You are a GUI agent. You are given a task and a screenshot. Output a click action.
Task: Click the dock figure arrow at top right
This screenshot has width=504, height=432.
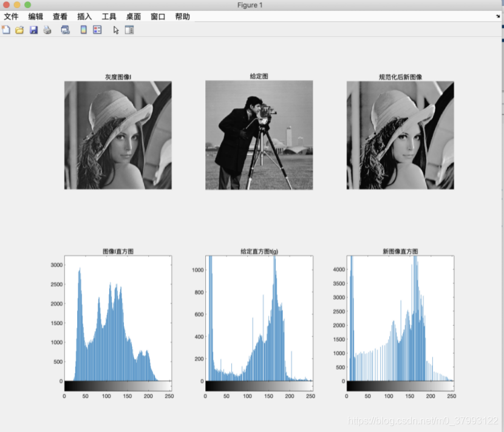[497, 16]
